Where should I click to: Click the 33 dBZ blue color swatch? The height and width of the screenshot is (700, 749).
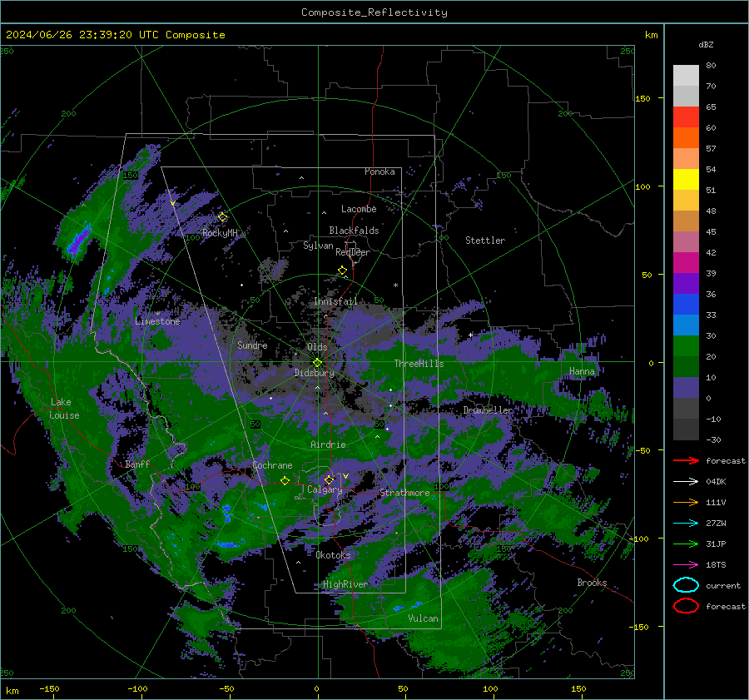[686, 325]
